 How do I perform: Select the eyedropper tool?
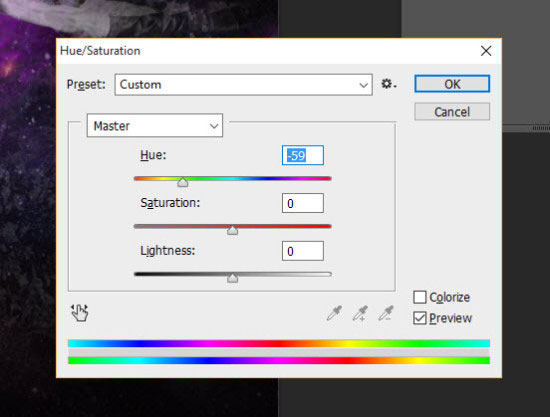[x=334, y=313]
